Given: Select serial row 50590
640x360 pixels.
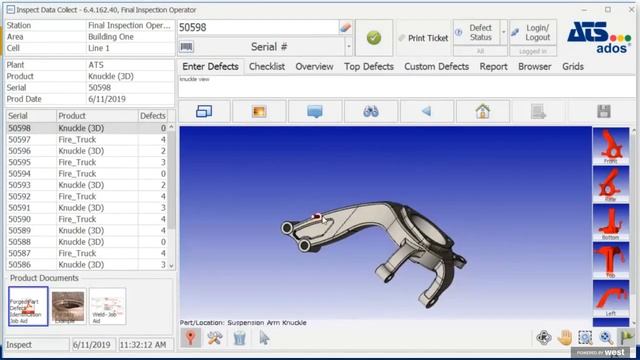Looking at the screenshot, I should (x=87, y=219).
